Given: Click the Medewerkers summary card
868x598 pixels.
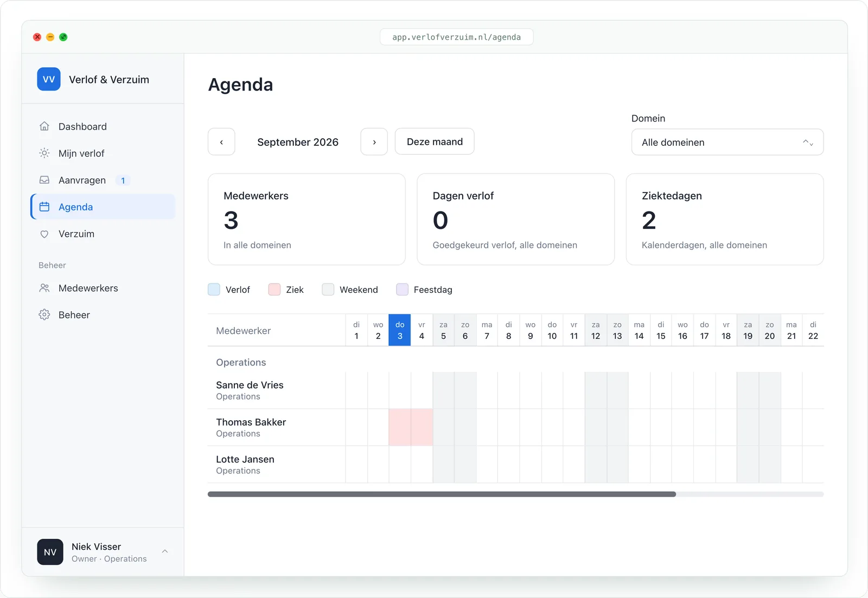Looking at the screenshot, I should (307, 219).
